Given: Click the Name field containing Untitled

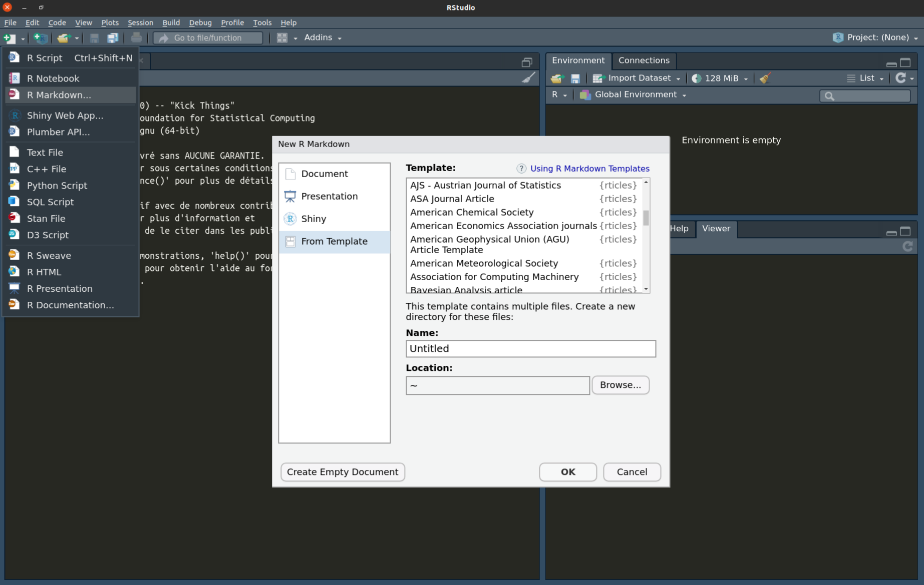Looking at the screenshot, I should 530,349.
